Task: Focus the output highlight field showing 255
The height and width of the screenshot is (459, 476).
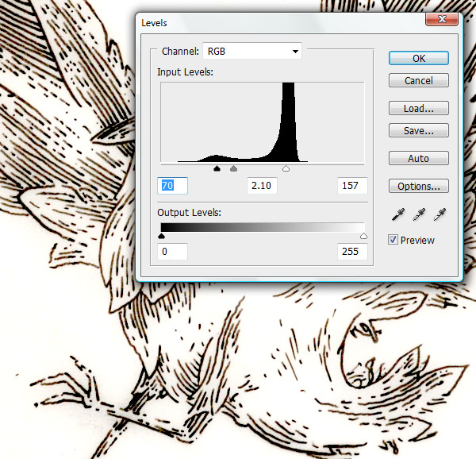Action: [352, 251]
